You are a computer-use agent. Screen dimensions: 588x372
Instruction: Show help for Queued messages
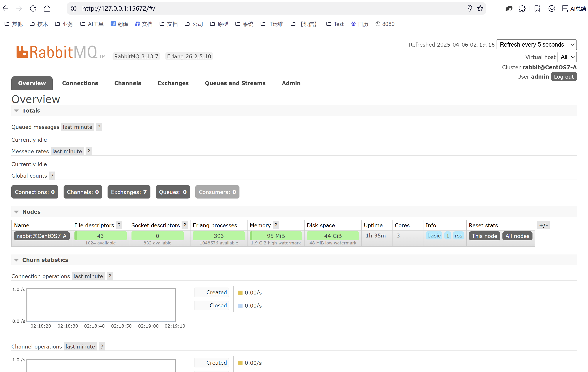pyautogui.click(x=99, y=127)
